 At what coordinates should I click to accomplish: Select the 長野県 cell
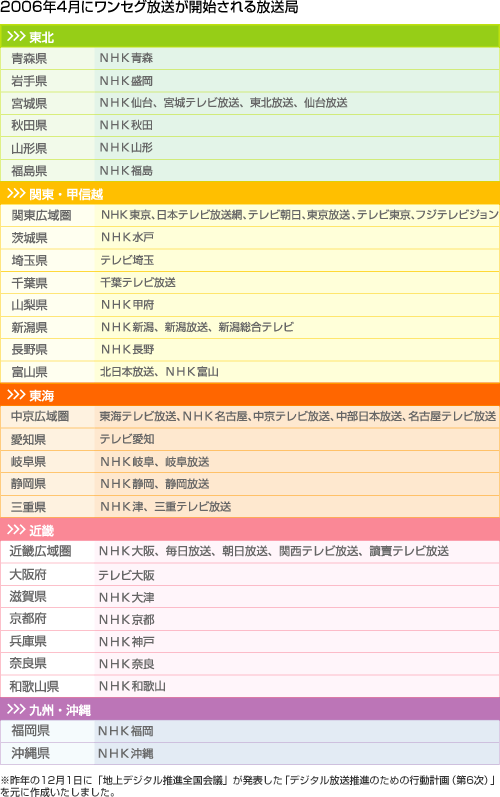click(x=47, y=350)
